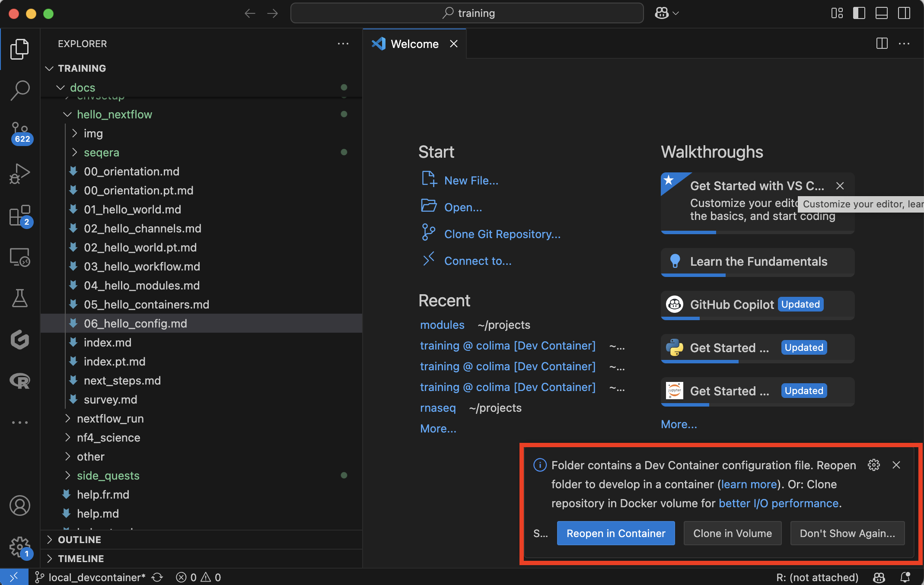Collapse the docs folder

[61, 88]
